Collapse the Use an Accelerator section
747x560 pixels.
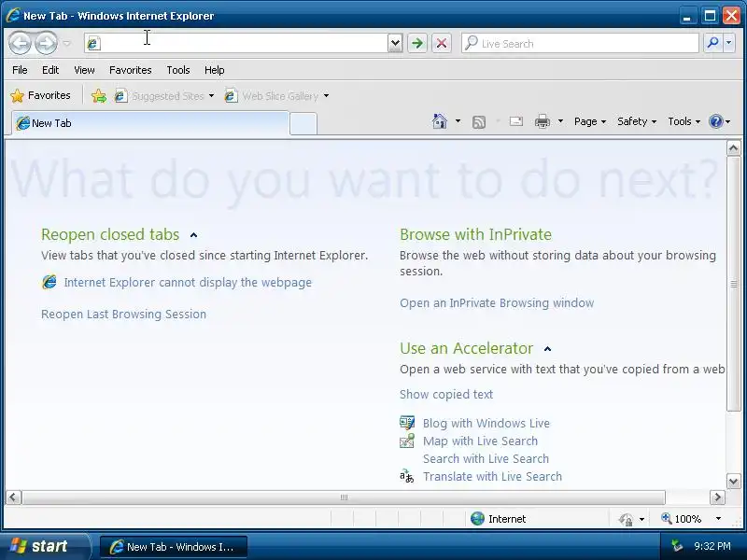click(x=547, y=349)
